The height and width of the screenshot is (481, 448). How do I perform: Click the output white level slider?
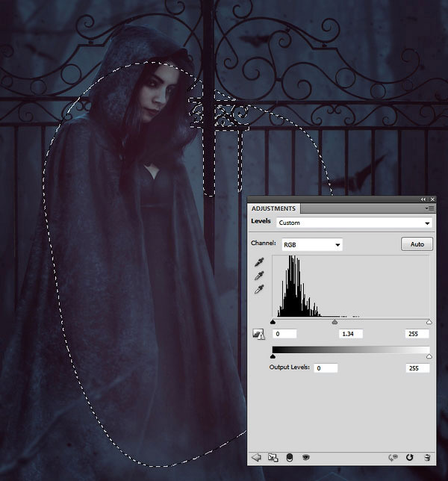pos(429,356)
